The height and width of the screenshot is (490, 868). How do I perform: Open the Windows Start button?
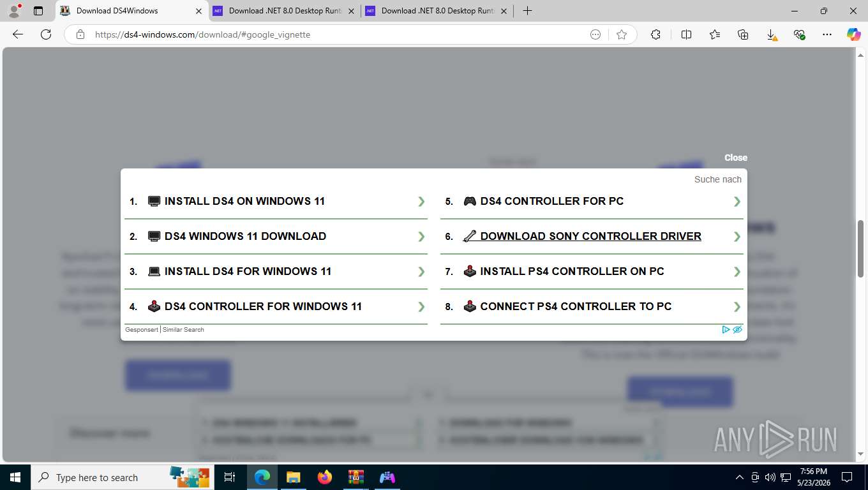point(15,477)
